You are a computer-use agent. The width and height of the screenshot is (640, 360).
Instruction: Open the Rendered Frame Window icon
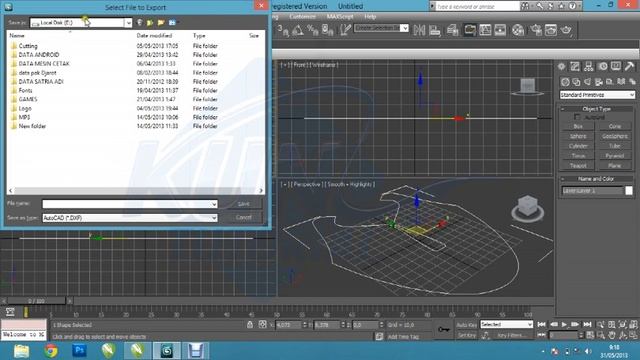[551, 30]
